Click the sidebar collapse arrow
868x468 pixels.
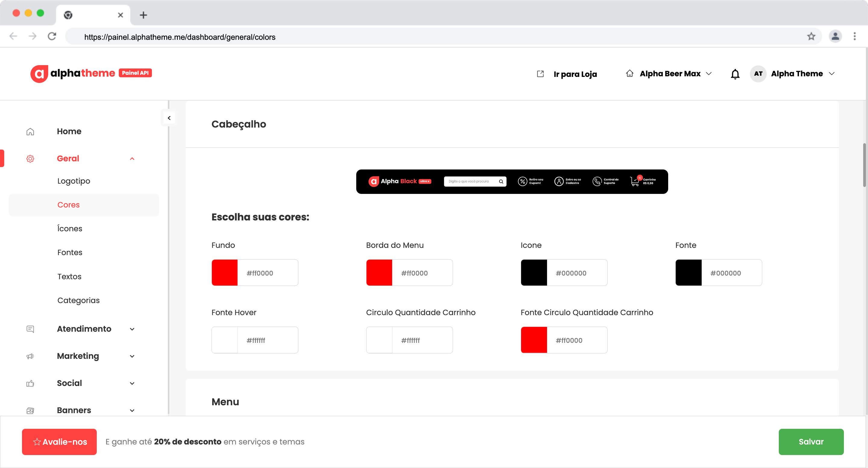(169, 118)
